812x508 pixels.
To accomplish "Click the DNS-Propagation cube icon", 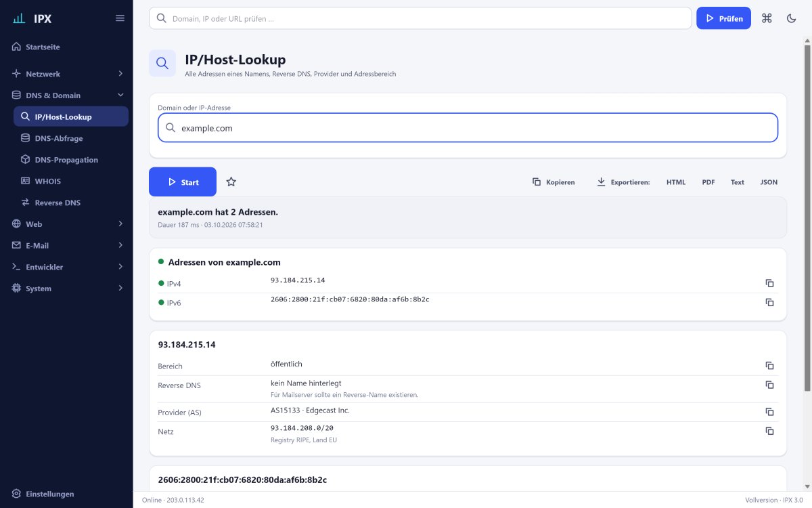I will (x=26, y=160).
